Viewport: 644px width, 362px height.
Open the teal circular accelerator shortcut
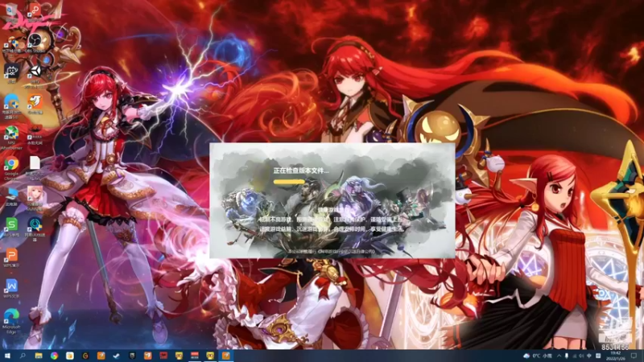click(x=35, y=228)
